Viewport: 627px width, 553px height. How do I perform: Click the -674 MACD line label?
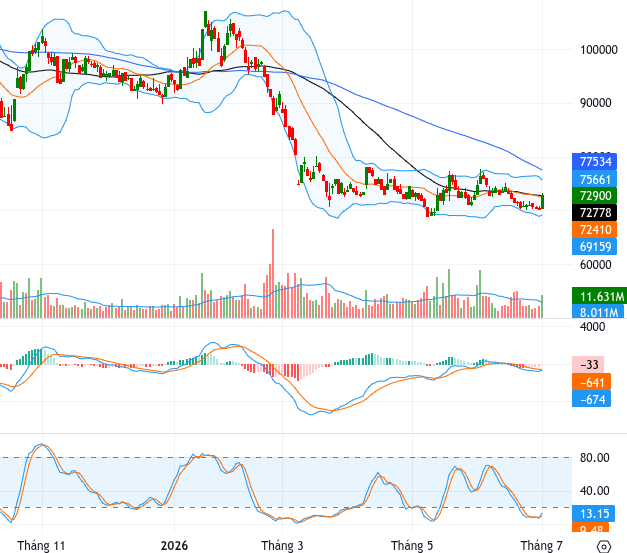point(591,399)
